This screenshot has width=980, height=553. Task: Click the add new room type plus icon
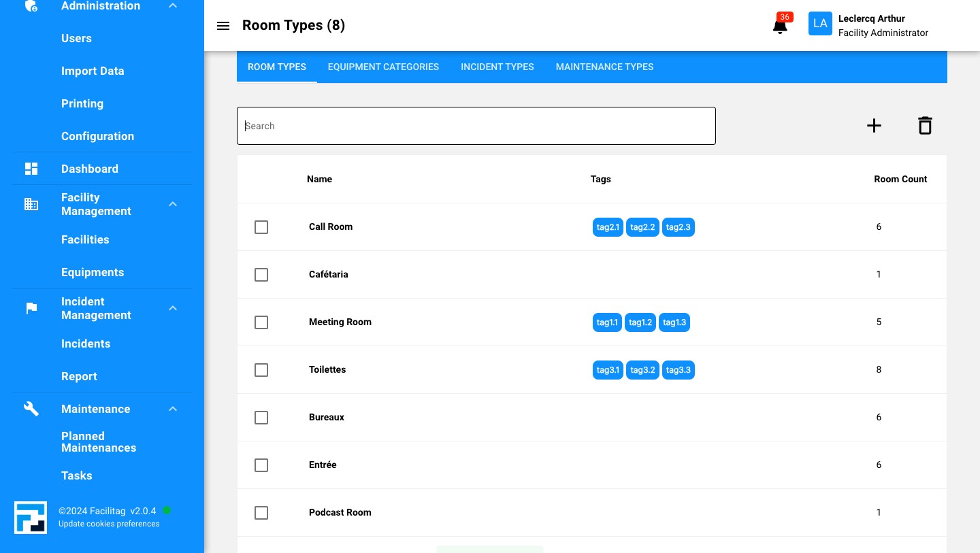pos(874,126)
